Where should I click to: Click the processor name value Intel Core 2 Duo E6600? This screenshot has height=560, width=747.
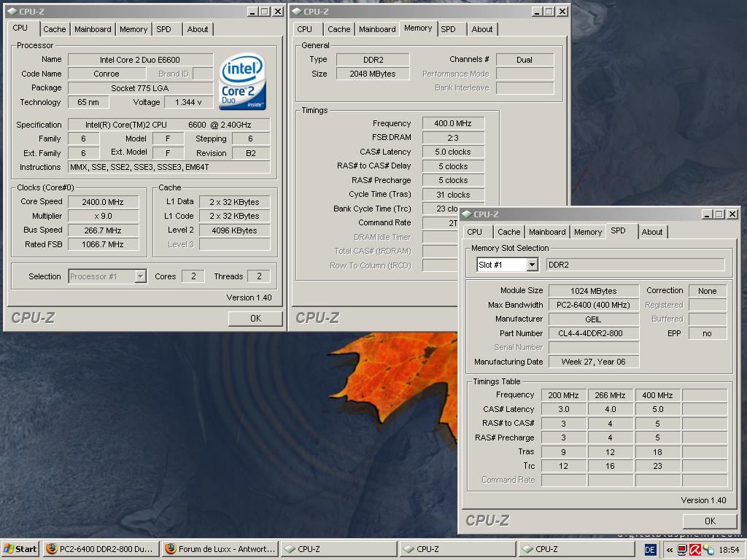pos(140,60)
